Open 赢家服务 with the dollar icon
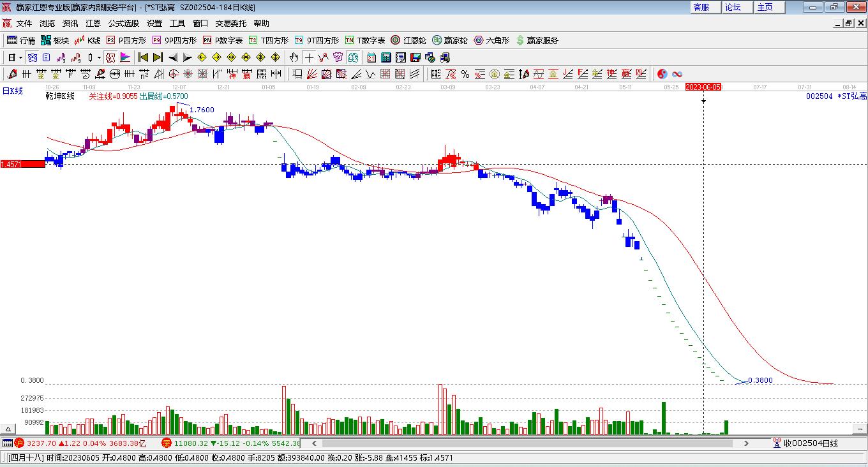 [536, 40]
